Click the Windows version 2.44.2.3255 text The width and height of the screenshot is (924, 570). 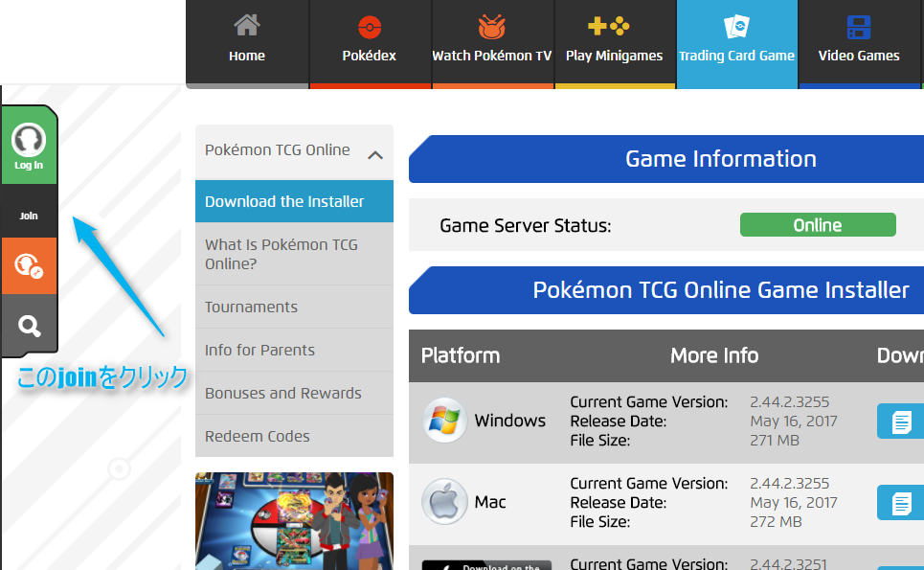pos(790,402)
